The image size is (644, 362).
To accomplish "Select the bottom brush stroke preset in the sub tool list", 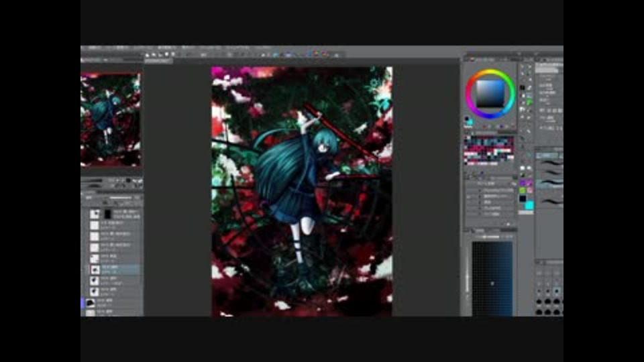I will point(549,201).
